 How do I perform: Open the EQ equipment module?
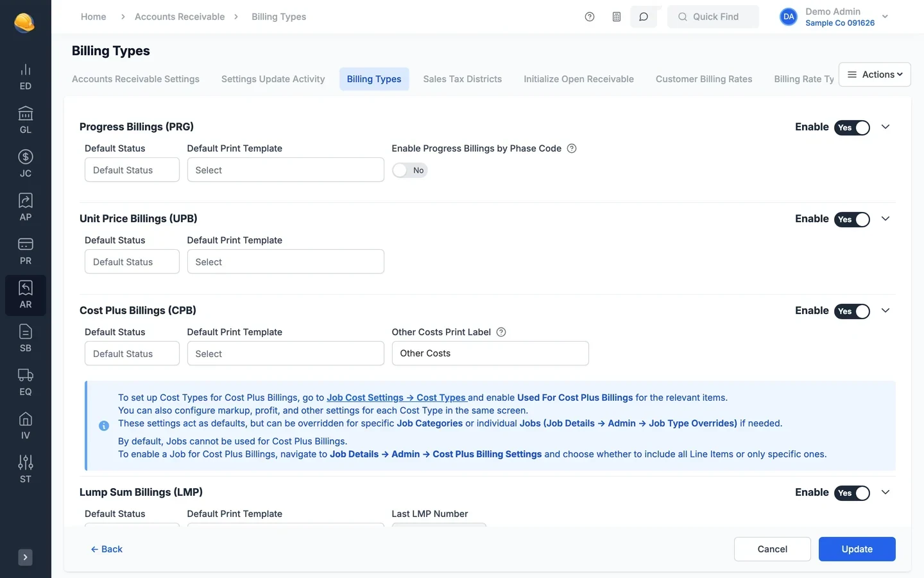(26, 383)
